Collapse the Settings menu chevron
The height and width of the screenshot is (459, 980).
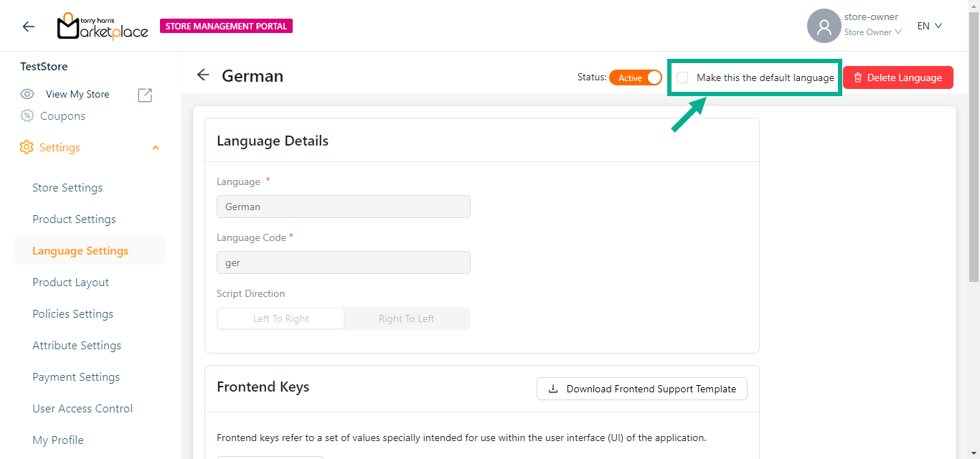(156, 148)
